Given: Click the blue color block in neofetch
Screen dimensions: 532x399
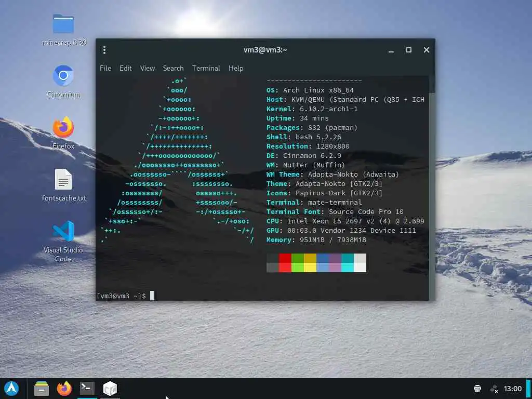Looking at the screenshot, I should coord(323,262).
